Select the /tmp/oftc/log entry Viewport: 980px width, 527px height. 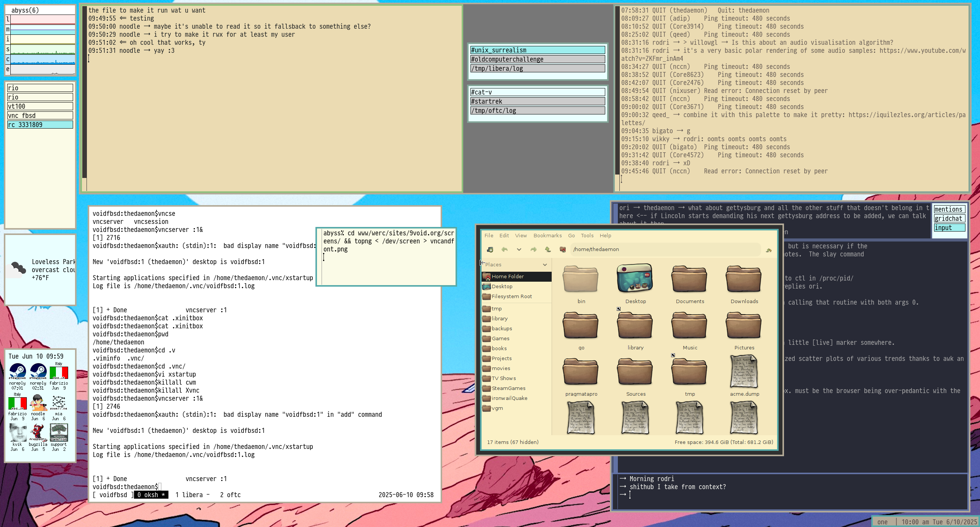coord(537,111)
